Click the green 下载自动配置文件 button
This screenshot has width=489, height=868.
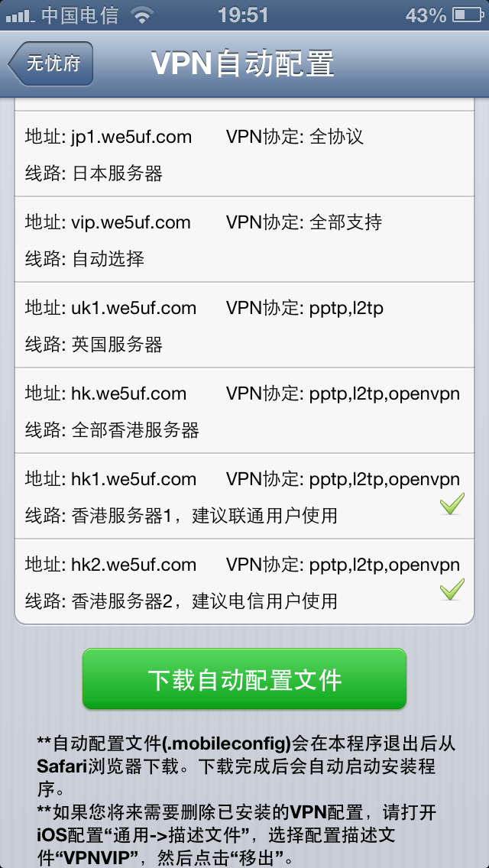(244, 679)
